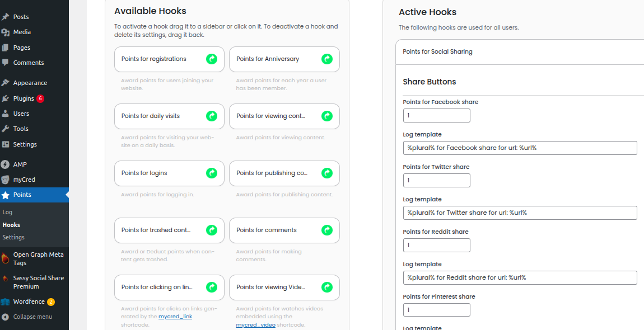Activate the Points for daily visits hook
The image size is (644, 330).
(x=169, y=116)
